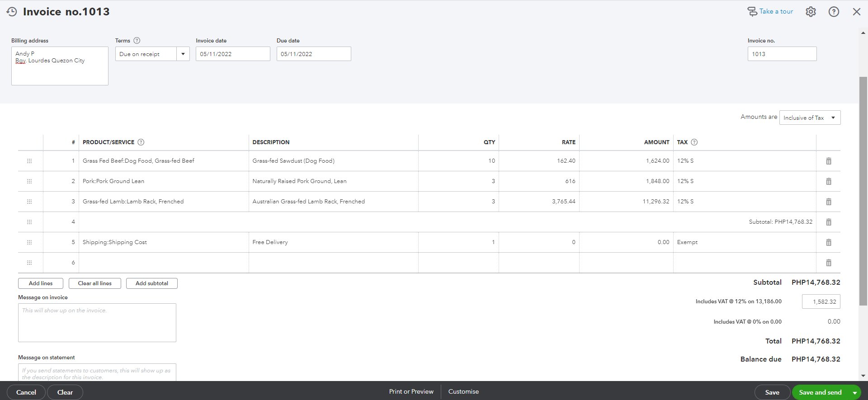
Task: Grab drag handle of line 1
Action: 29,161
